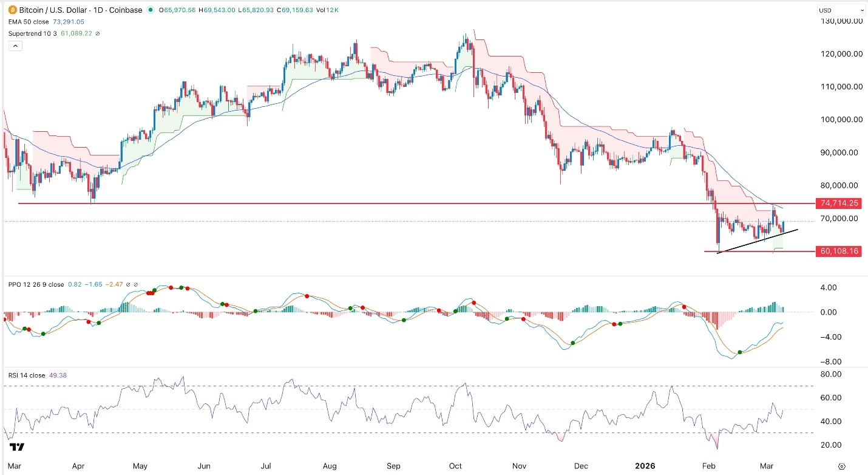The height and width of the screenshot is (475, 868).
Task: Click the Mar label on the time axis
Action: pos(15,466)
